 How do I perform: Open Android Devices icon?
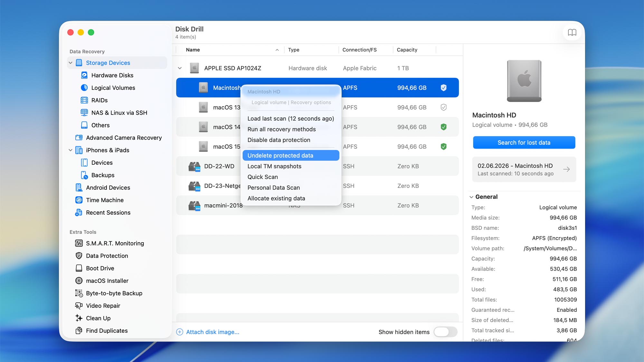[x=79, y=188]
